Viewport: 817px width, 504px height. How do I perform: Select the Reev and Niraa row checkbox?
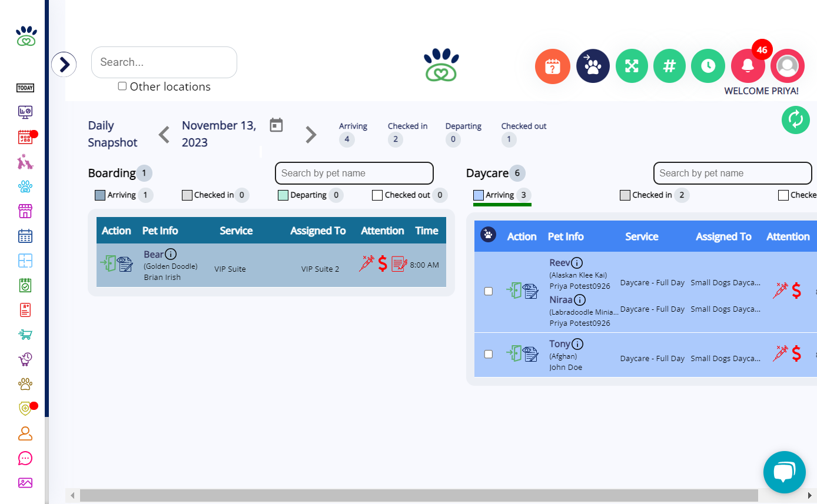(488, 291)
